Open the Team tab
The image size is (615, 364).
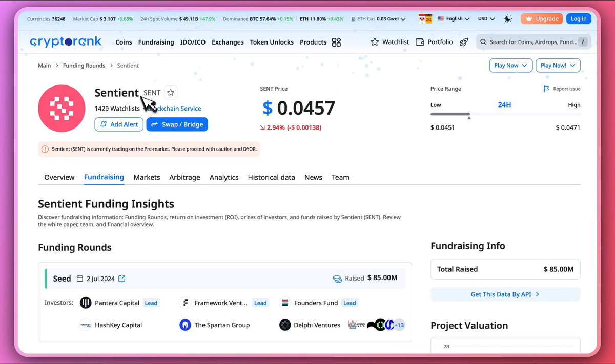click(x=340, y=177)
